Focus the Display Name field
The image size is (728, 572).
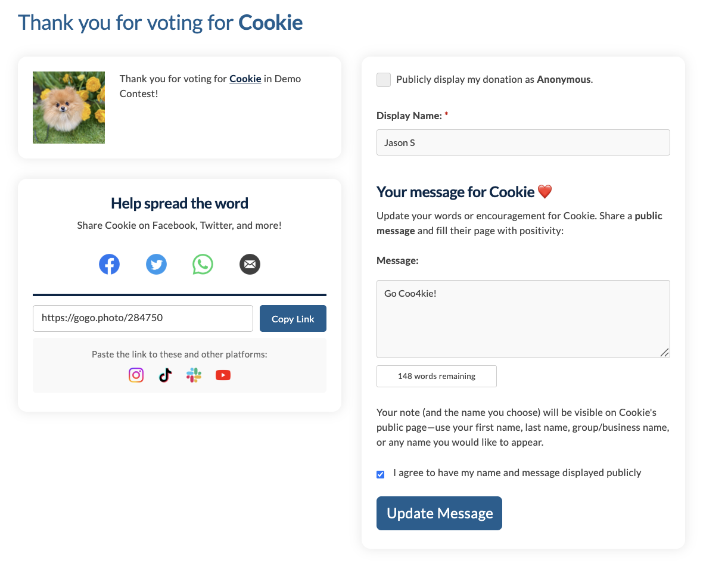coord(523,142)
